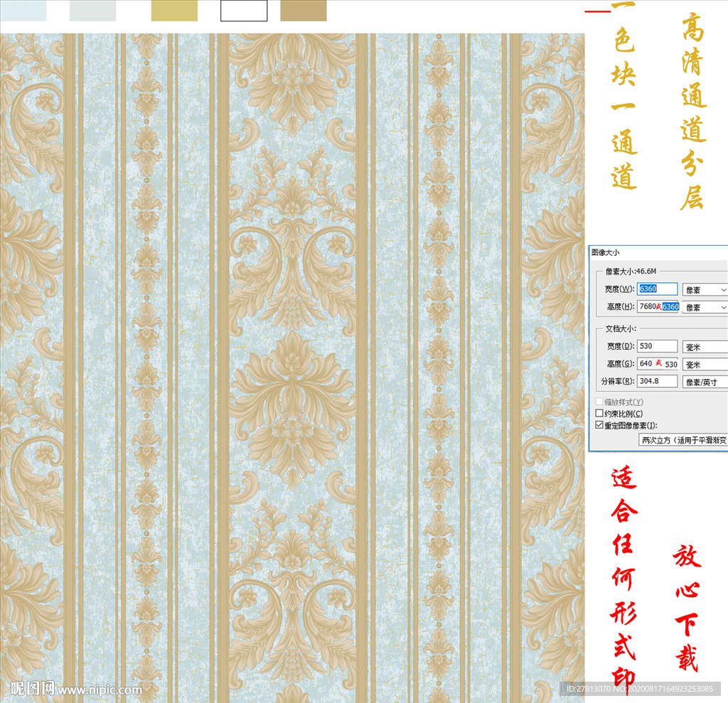Screen dimensions: 728x703
Task: Click the resolution field showing 304.8
Action: click(657, 381)
